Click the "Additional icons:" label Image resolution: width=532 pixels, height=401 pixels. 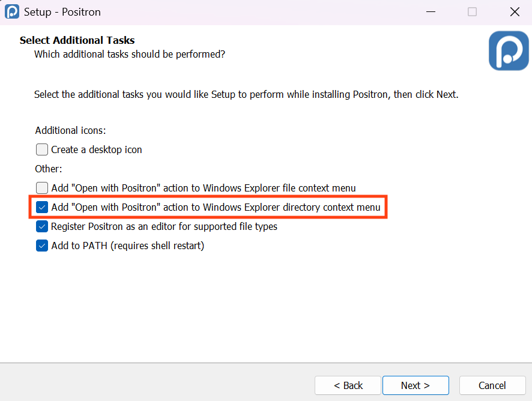[70, 130]
